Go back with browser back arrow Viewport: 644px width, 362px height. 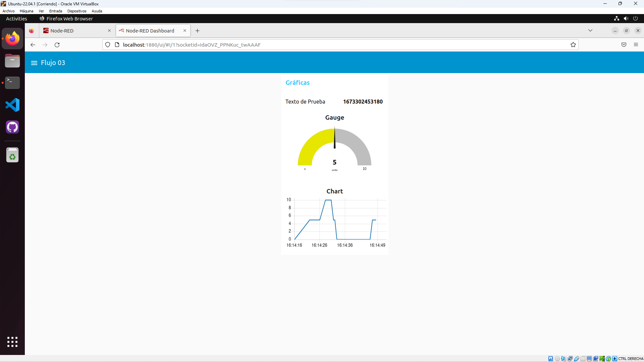point(33,45)
